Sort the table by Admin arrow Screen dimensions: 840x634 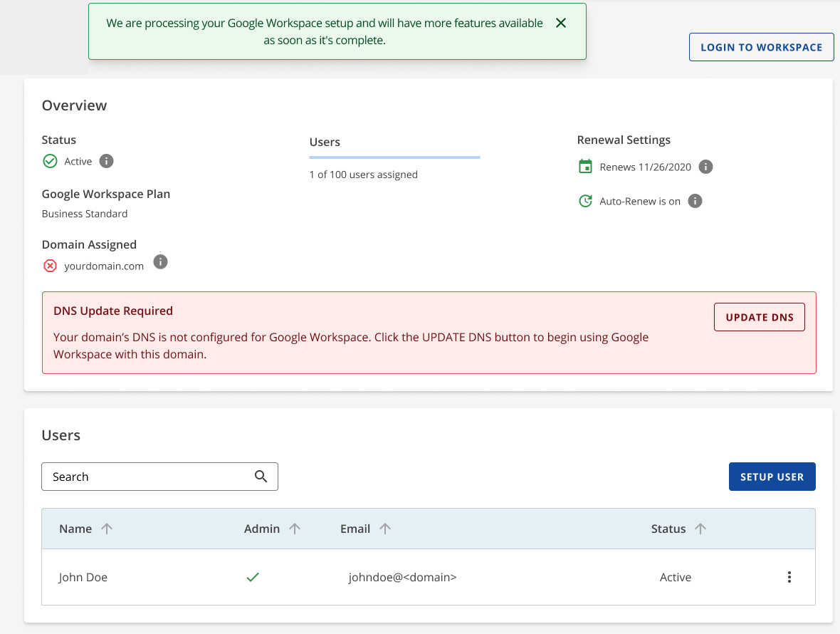[295, 529]
